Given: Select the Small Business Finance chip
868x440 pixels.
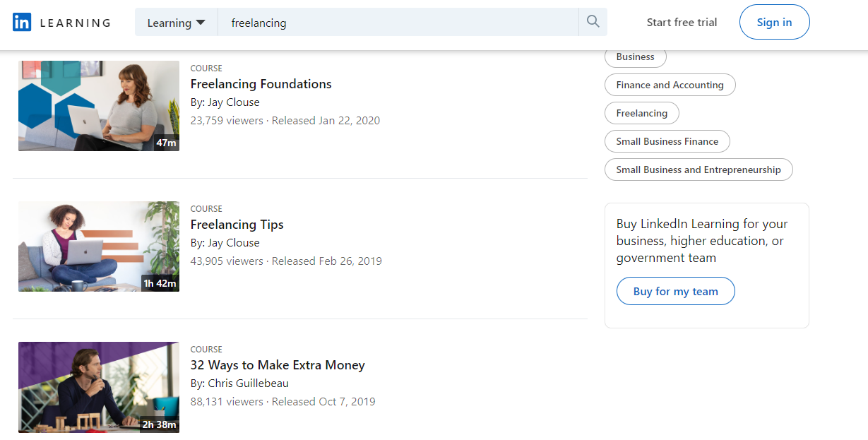Looking at the screenshot, I should tap(667, 141).
